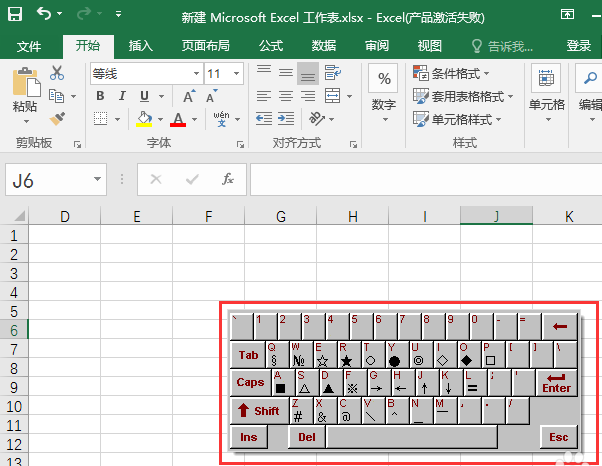
Task: Click the Insert Function fx icon
Action: tap(228, 179)
